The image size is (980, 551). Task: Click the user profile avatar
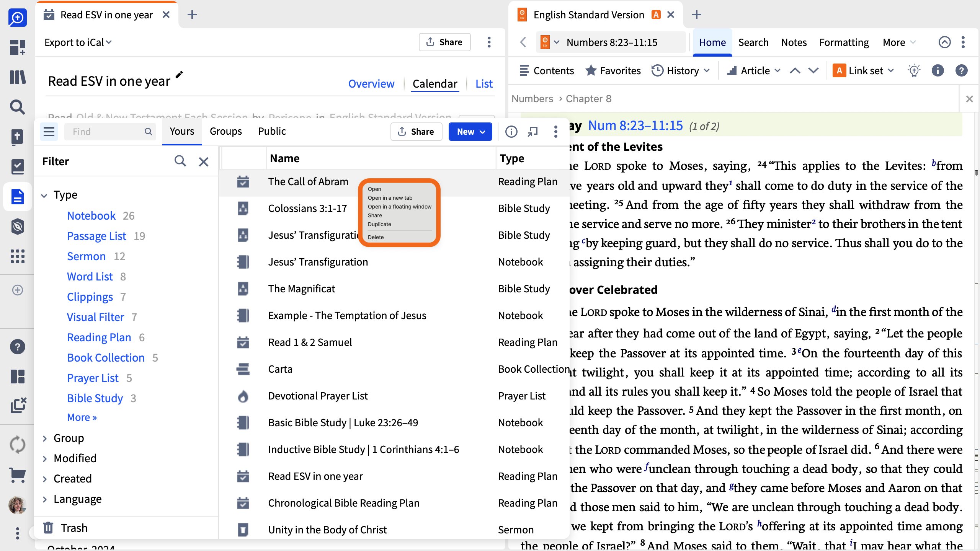pos(18,505)
